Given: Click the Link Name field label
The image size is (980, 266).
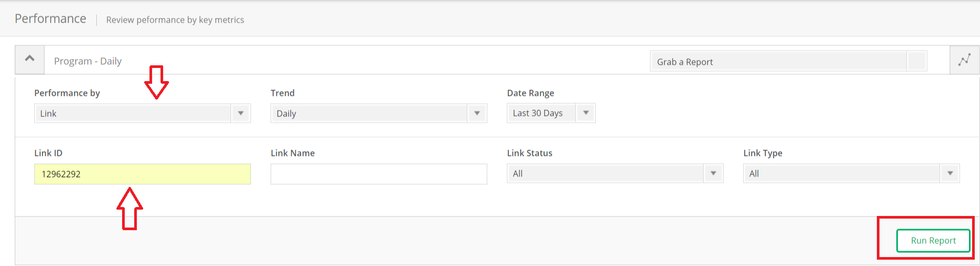Looking at the screenshot, I should 293,153.
